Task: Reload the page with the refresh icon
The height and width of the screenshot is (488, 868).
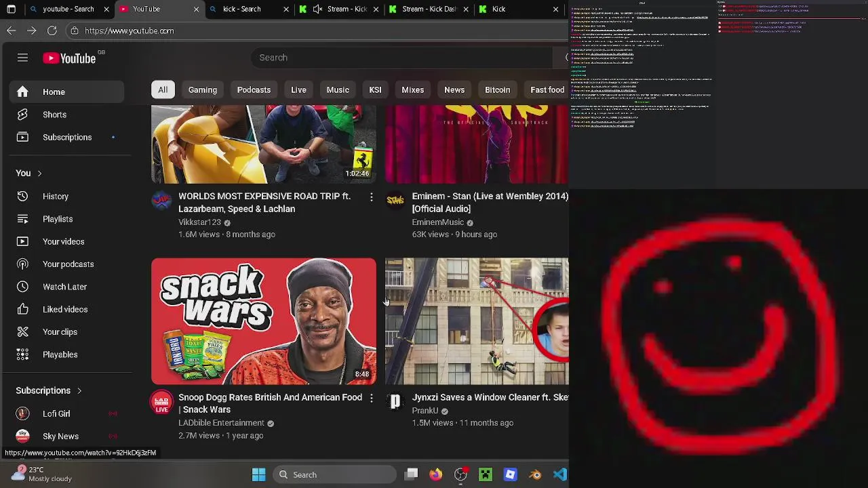Action: click(x=52, y=30)
